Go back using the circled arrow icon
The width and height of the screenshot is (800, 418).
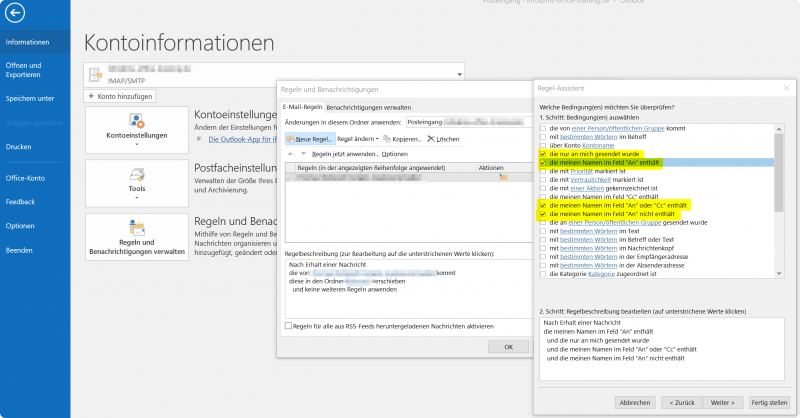[x=15, y=13]
